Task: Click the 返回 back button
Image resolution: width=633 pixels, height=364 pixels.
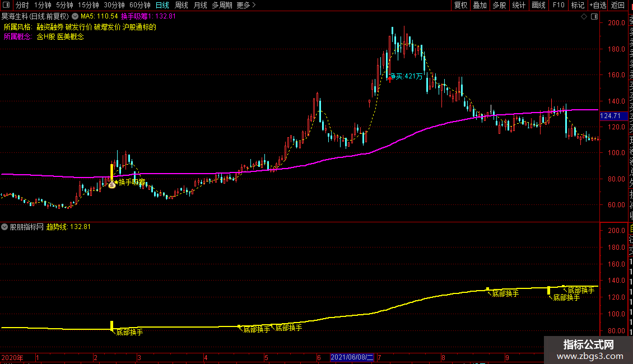Action: pyautogui.click(x=617, y=5)
